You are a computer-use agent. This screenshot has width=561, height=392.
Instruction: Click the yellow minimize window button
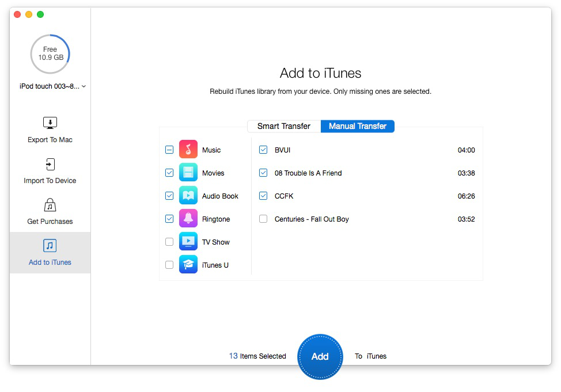click(29, 14)
